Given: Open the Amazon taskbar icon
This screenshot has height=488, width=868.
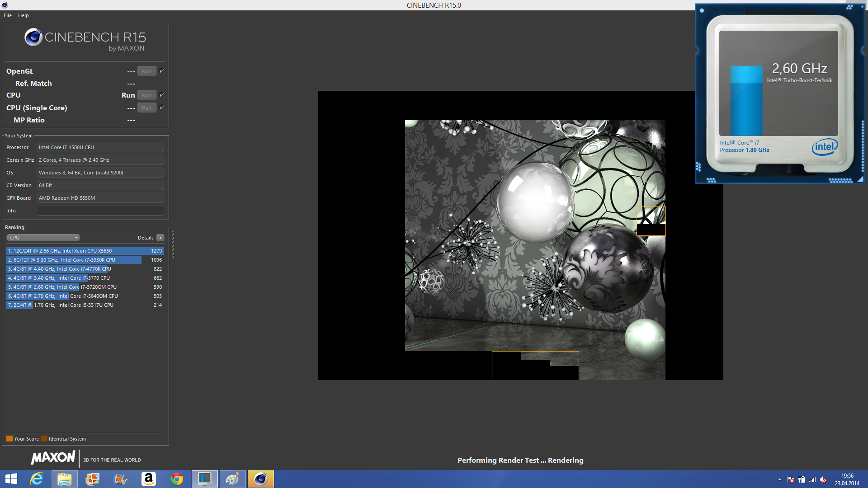Looking at the screenshot, I should [x=149, y=479].
